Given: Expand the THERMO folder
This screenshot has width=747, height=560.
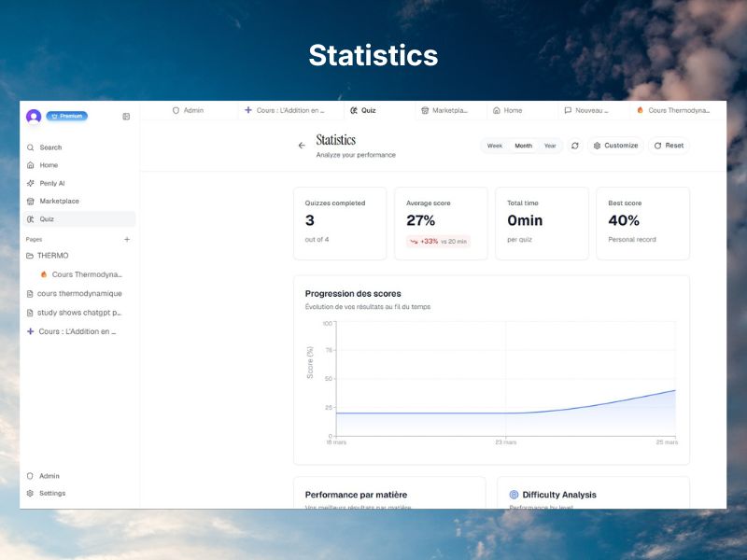Looking at the screenshot, I should coord(52,256).
